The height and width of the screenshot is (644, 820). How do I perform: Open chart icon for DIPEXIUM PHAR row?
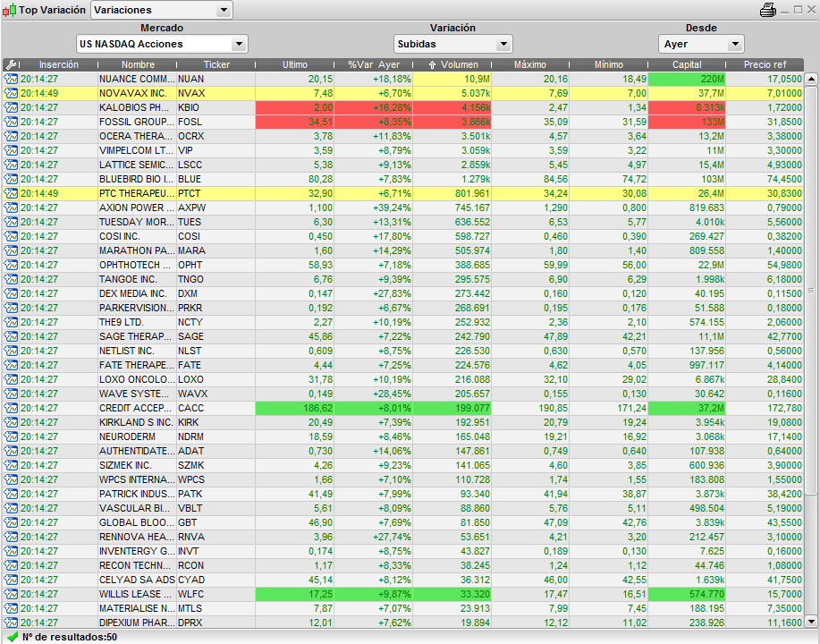pyautogui.click(x=11, y=623)
